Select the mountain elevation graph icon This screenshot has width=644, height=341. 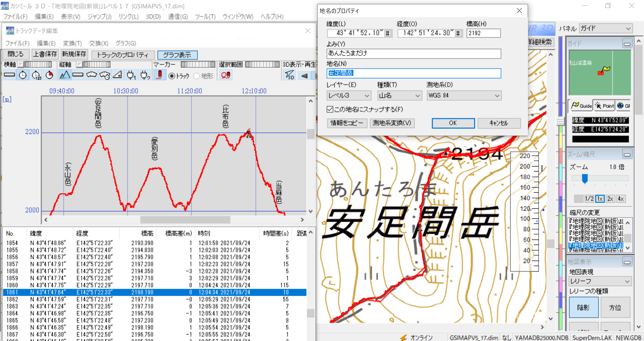click(x=65, y=75)
